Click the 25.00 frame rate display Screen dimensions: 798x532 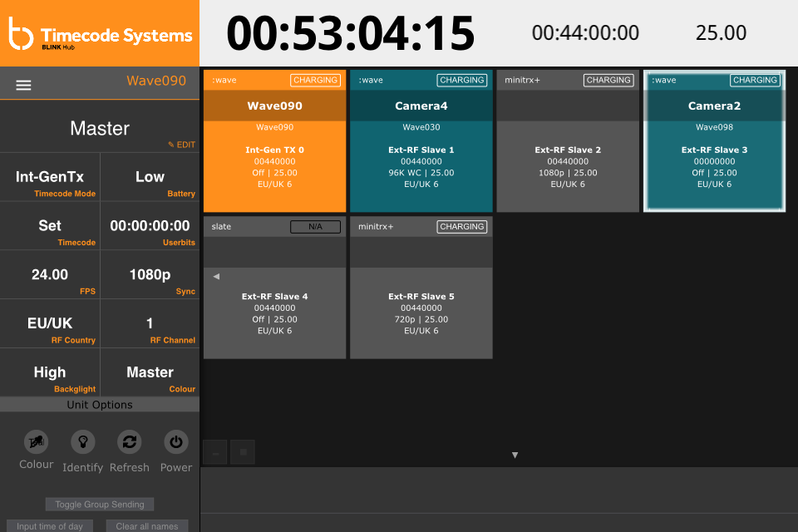click(x=722, y=33)
